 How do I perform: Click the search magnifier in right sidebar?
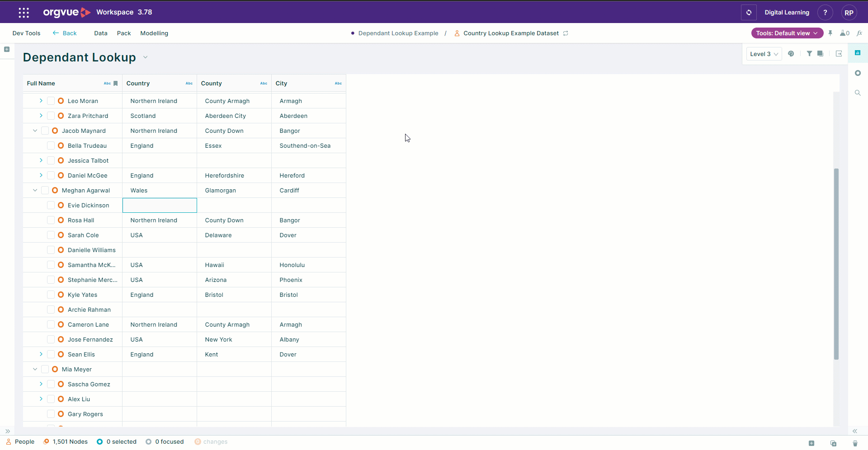[x=858, y=93]
